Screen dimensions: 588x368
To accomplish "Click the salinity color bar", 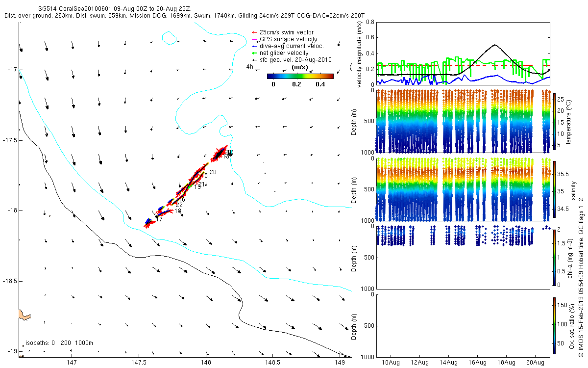I will point(554,190).
